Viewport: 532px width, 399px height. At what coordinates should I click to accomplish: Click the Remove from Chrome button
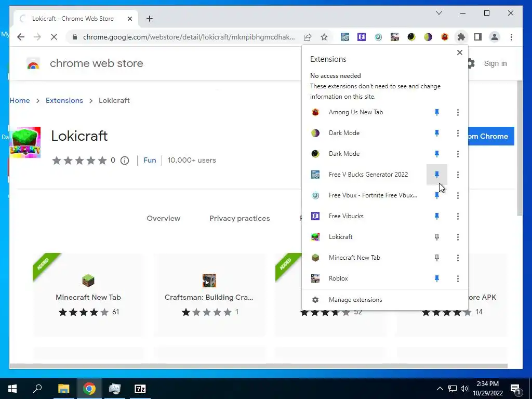(x=491, y=136)
